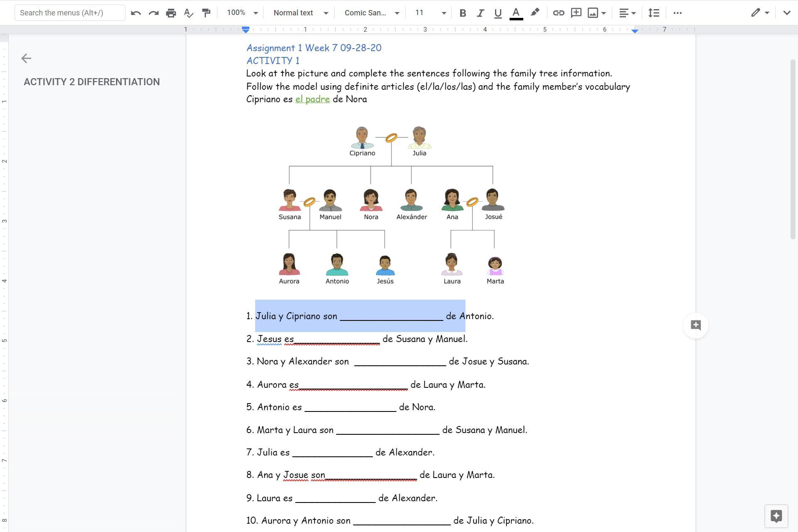Click the Search the menus field
Image resolution: width=798 pixels, height=532 pixels.
[x=70, y=13]
